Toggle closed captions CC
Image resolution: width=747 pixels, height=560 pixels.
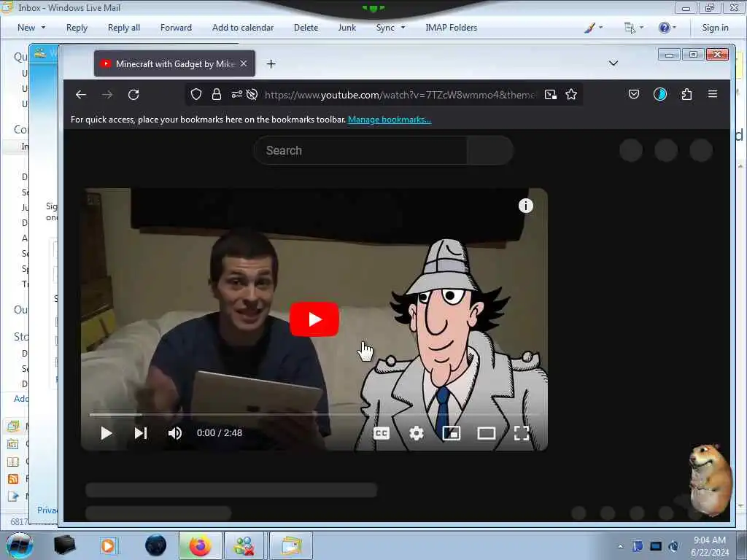point(381,433)
